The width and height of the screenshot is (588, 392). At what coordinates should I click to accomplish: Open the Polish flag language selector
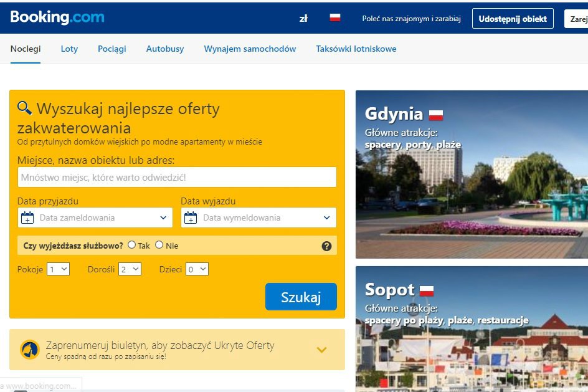click(x=335, y=17)
